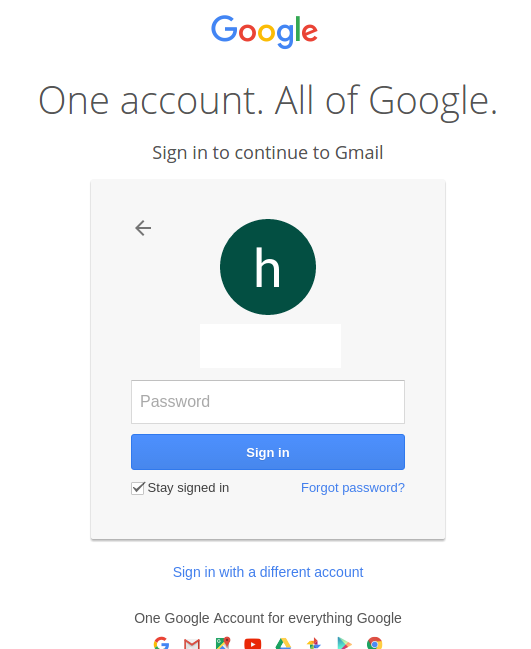Click the Google Drive icon
Screen dimensions: 531x649
click(x=284, y=644)
